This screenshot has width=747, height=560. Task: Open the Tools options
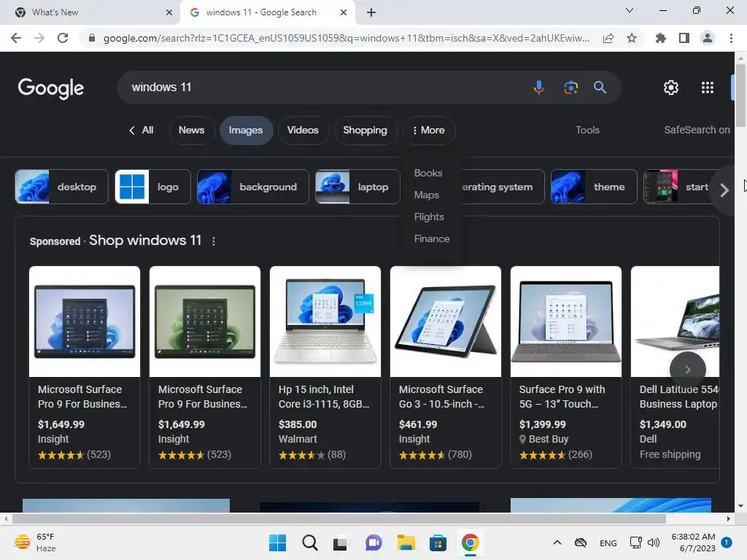pyautogui.click(x=587, y=130)
